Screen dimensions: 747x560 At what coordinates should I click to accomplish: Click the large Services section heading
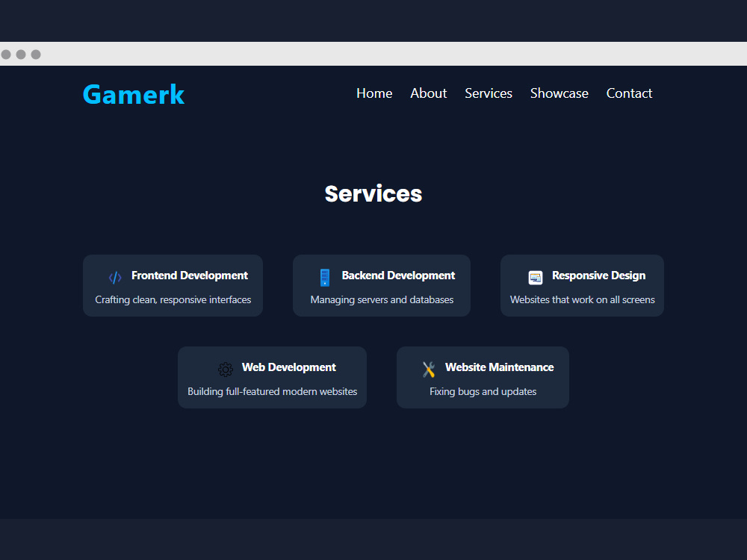(x=373, y=194)
